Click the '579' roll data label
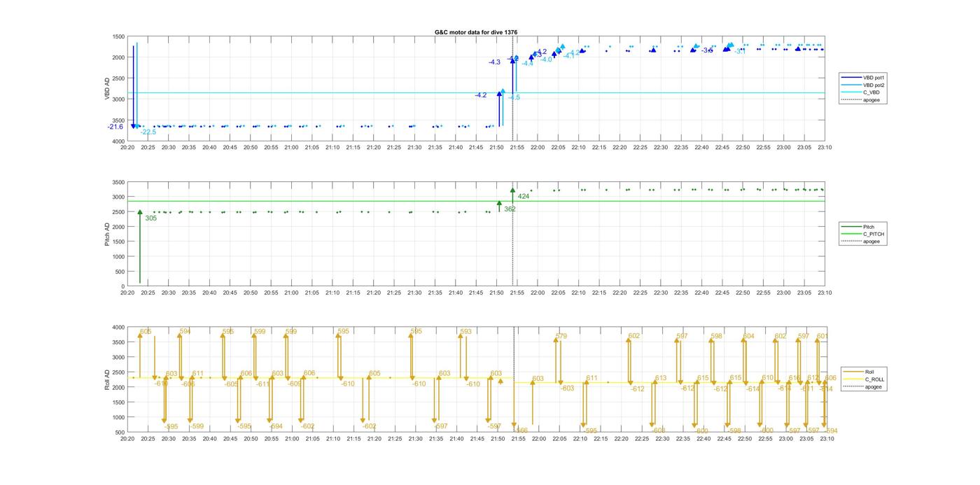 [561, 337]
